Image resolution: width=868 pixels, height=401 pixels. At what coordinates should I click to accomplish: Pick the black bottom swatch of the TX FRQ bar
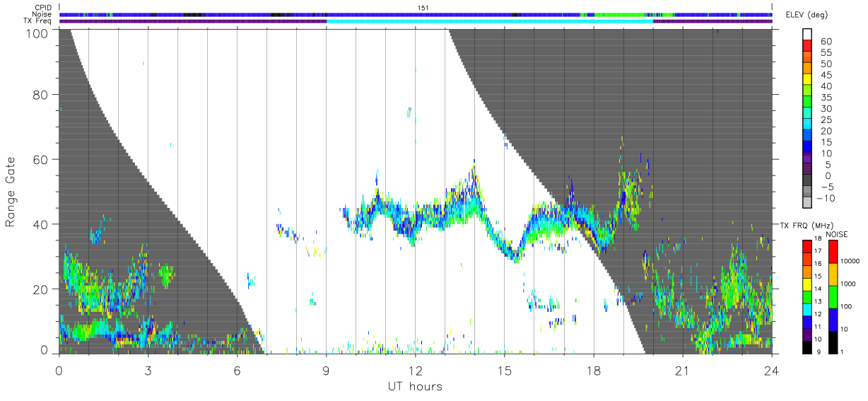click(807, 346)
